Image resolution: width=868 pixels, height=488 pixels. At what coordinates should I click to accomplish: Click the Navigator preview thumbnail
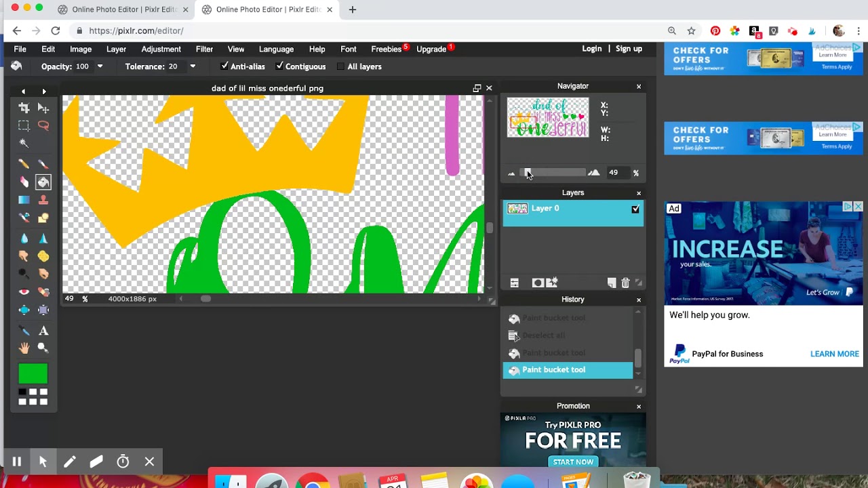[548, 117]
